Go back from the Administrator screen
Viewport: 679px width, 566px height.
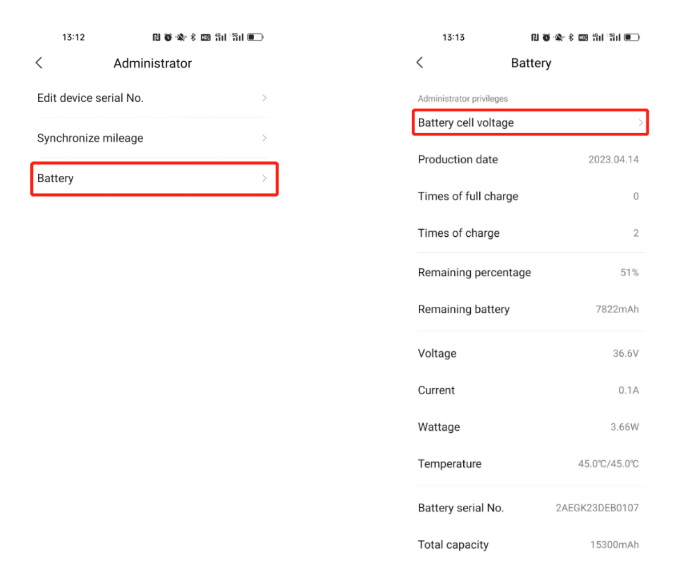coord(39,63)
